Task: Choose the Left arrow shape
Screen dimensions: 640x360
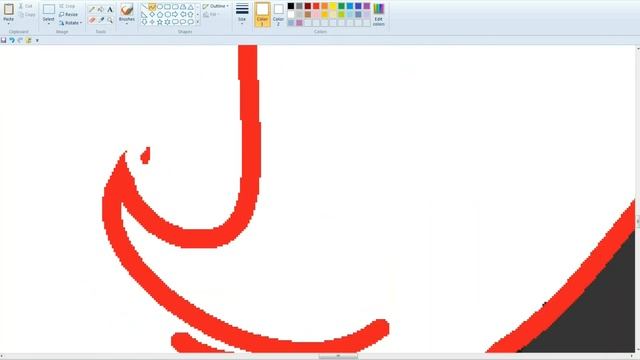Action: click(183, 14)
